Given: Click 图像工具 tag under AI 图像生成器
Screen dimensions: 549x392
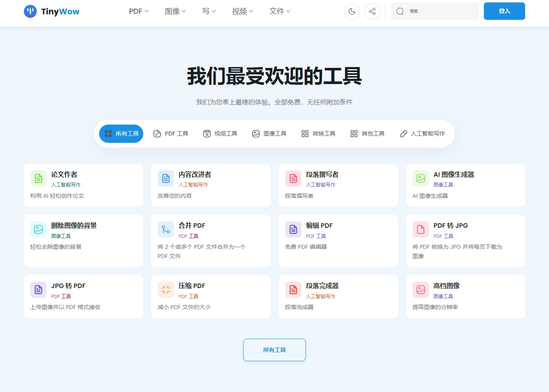Looking at the screenshot, I should 443,184.
